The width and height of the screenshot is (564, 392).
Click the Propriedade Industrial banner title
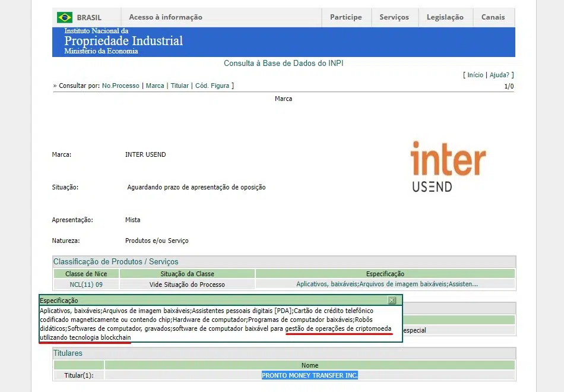pos(123,40)
